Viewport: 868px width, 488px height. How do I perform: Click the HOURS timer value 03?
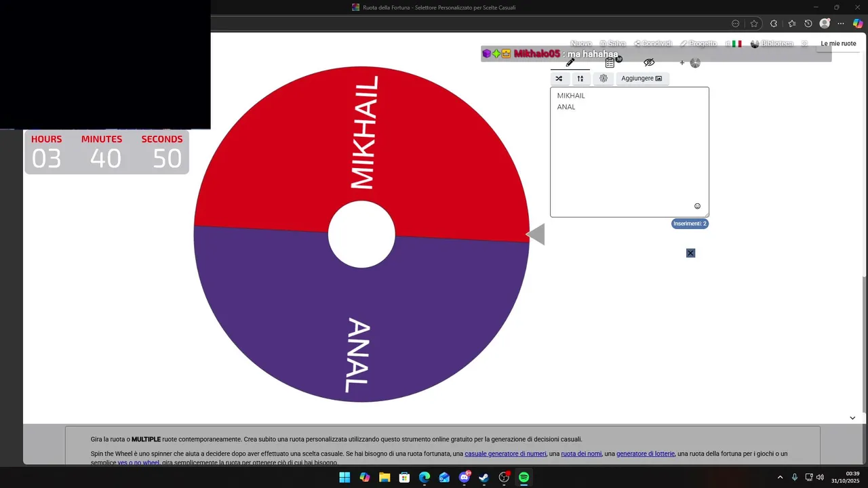pos(46,159)
